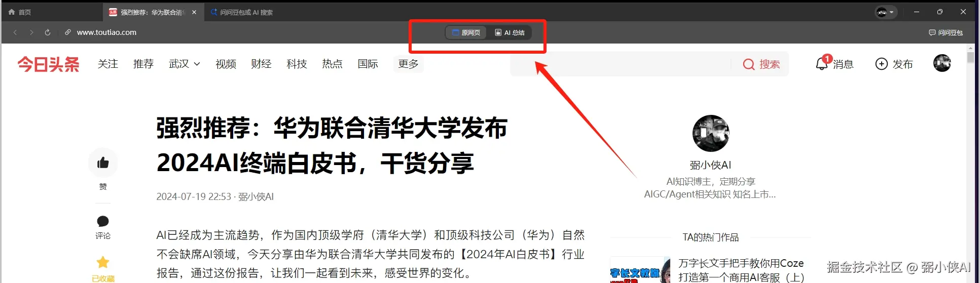The width and height of the screenshot is (980, 283).
Task: Open the 关注 channel
Action: point(108,64)
